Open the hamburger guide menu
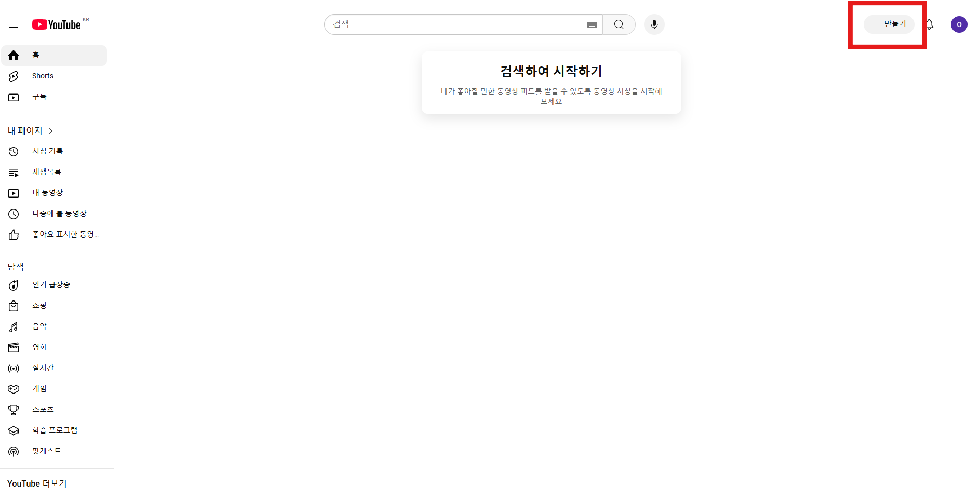980x498 pixels. click(x=14, y=24)
